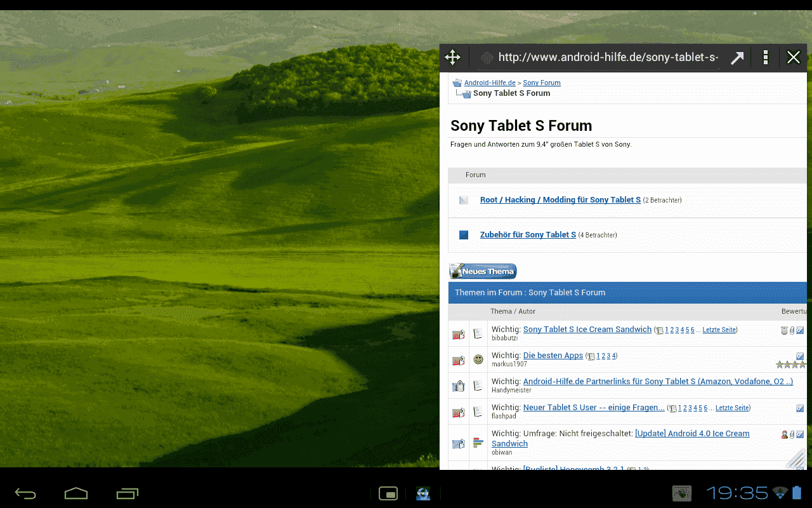The width and height of the screenshot is (812, 508).
Task: Tap the www browser icon in taskbar
Action: point(423,493)
